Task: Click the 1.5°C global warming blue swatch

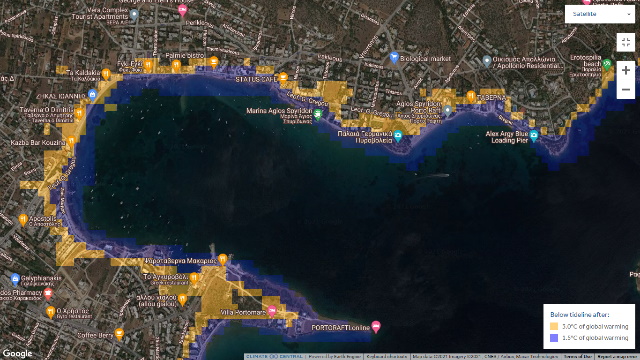Action: (x=554, y=338)
